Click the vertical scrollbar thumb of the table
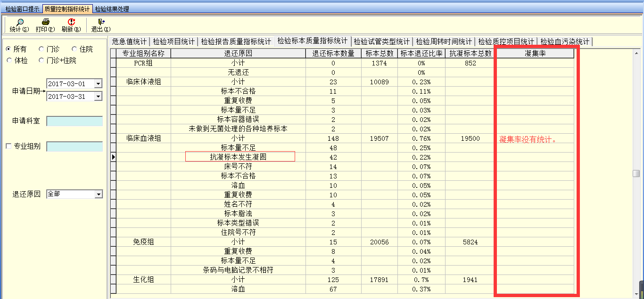 [x=636, y=173]
